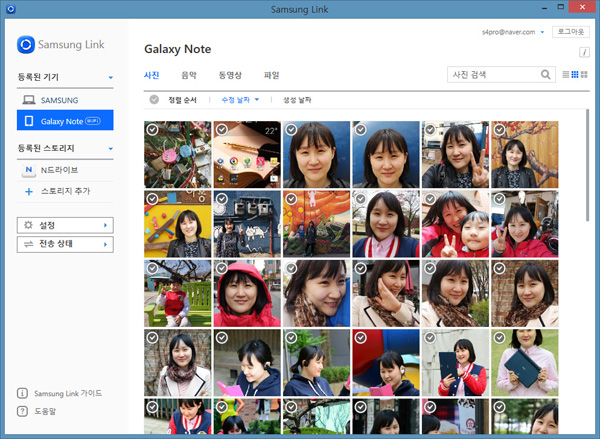Click the search magnifier icon

[x=546, y=75]
